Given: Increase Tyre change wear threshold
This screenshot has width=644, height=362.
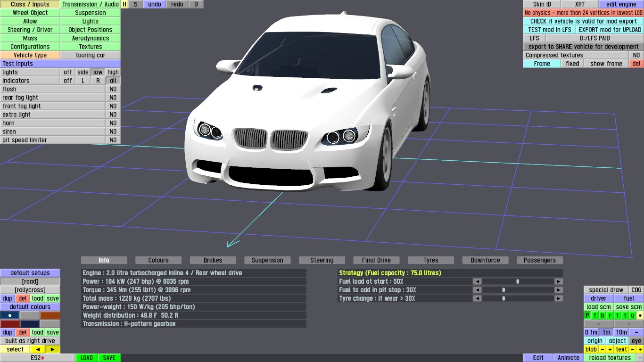Looking at the screenshot, I should (559, 298).
